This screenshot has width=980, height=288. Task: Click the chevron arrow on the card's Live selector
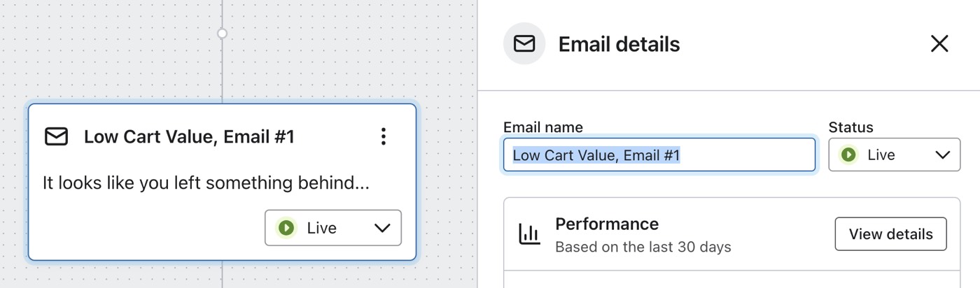pos(382,228)
